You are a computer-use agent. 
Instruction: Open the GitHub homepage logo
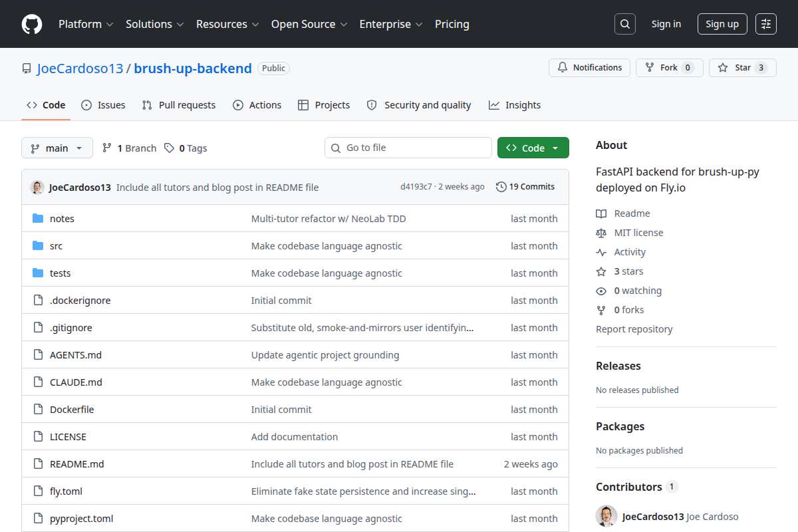32,24
